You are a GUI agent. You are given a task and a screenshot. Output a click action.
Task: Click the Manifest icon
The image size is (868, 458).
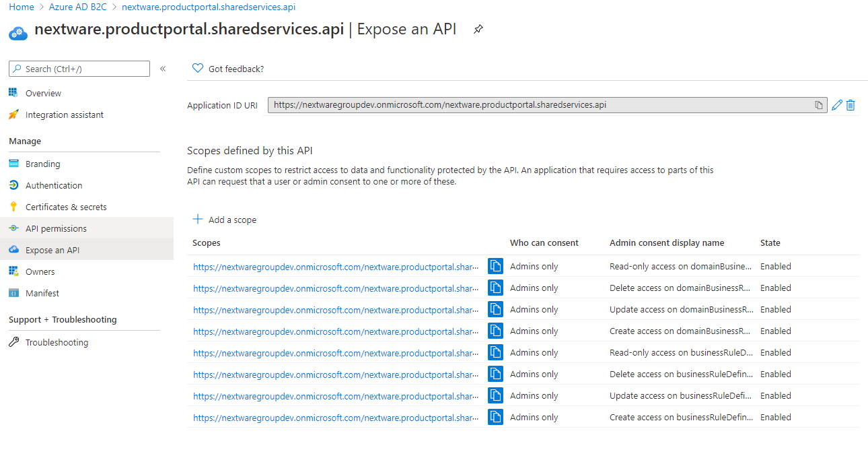tap(13, 293)
